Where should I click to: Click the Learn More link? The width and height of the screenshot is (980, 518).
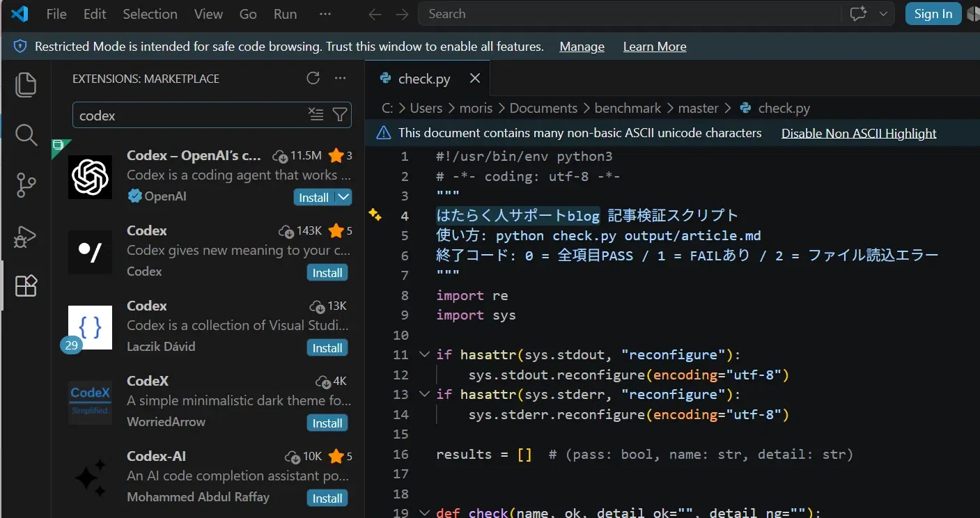click(655, 47)
